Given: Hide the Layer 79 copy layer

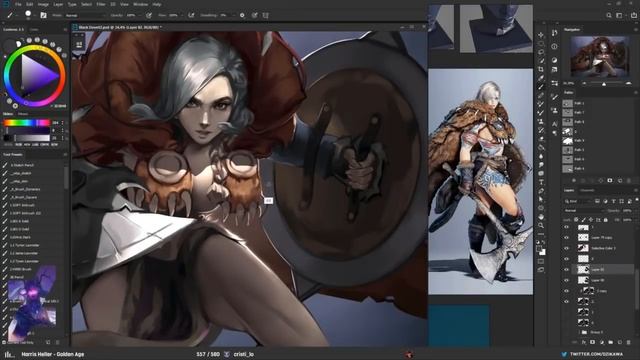Looking at the screenshot, I should pos(567,237).
